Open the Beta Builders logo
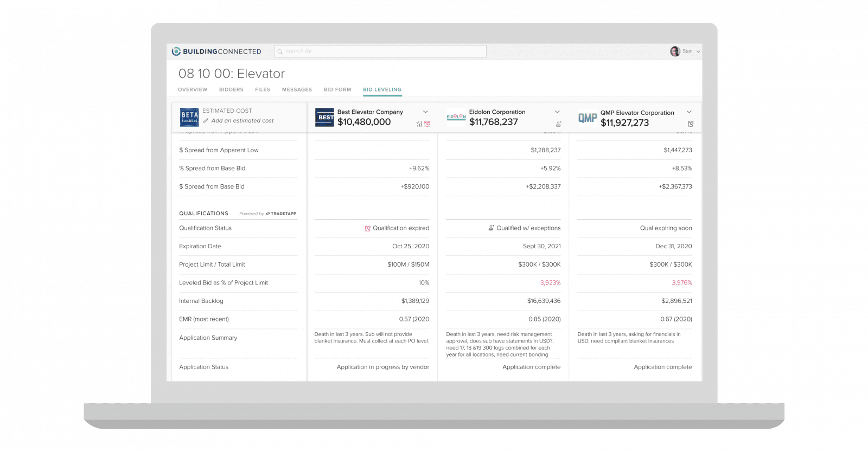 click(189, 117)
